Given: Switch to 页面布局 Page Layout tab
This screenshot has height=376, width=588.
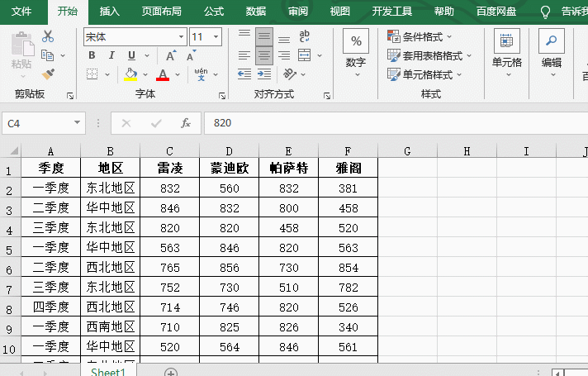Looking at the screenshot, I should click(x=161, y=12).
